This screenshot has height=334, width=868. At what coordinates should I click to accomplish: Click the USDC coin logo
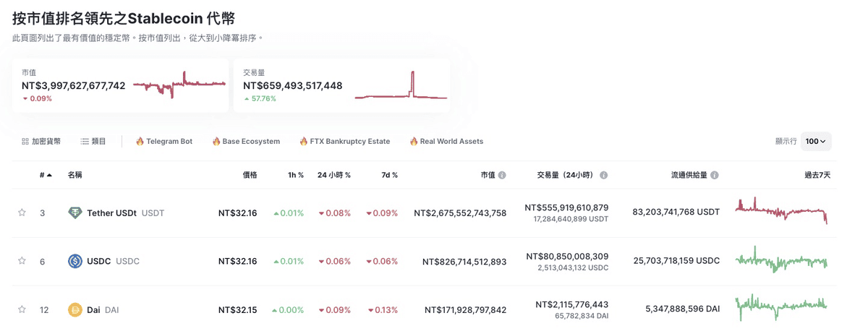click(x=75, y=261)
